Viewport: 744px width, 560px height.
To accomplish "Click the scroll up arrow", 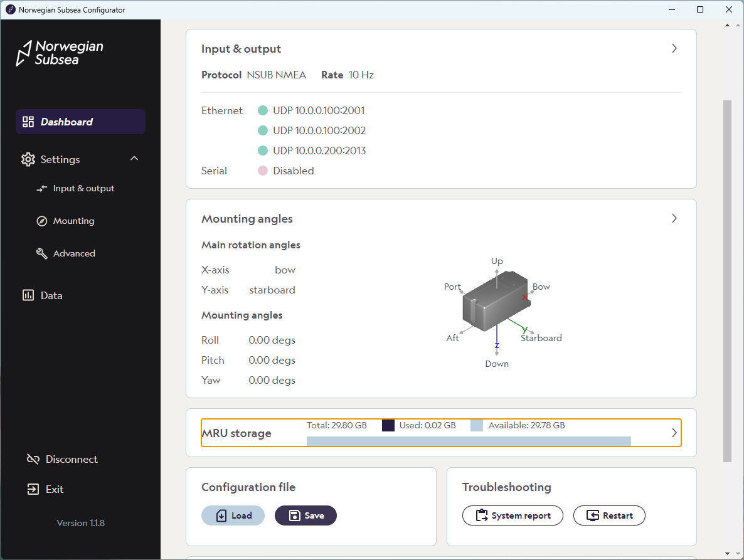I will click(x=727, y=25).
